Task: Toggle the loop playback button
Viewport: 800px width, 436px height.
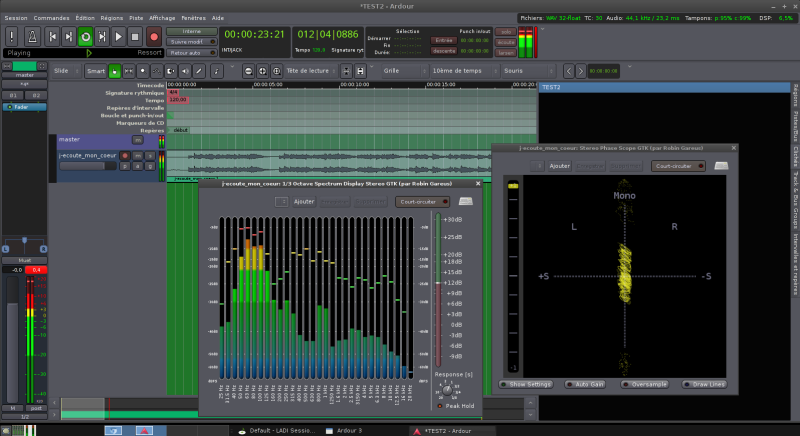Action: pyautogui.click(x=85, y=37)
